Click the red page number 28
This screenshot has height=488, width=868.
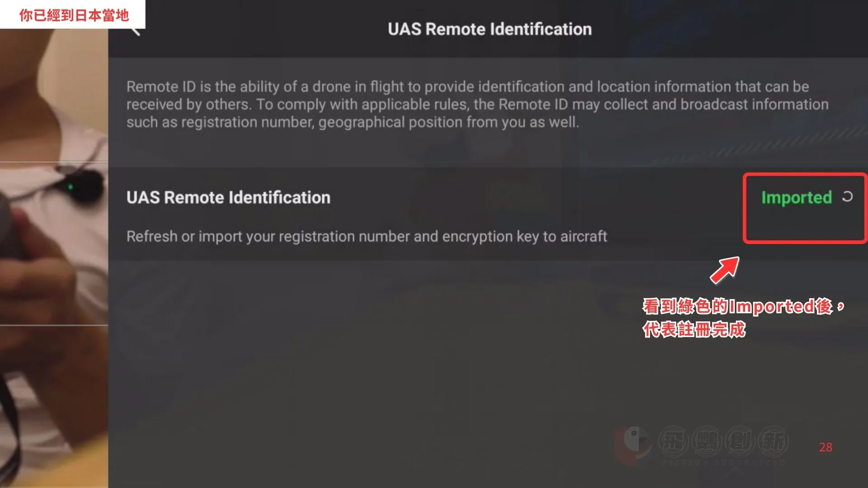[826, 447]
